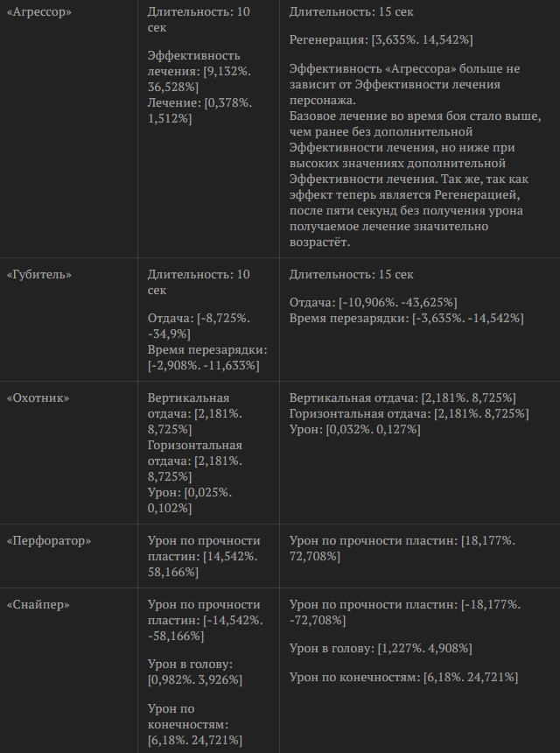Click Перфоратор new 'Урон по прочности пластин' value
560x753 pixels.
402,549
